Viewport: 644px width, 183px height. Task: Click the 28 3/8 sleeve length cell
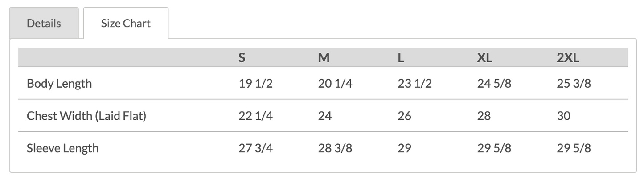point(335,148)
